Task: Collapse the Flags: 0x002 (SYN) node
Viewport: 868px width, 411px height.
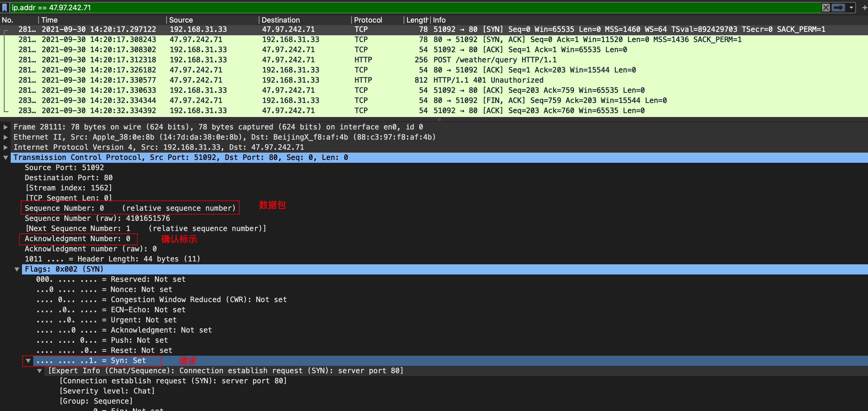Action: click(x=17, y=269)
